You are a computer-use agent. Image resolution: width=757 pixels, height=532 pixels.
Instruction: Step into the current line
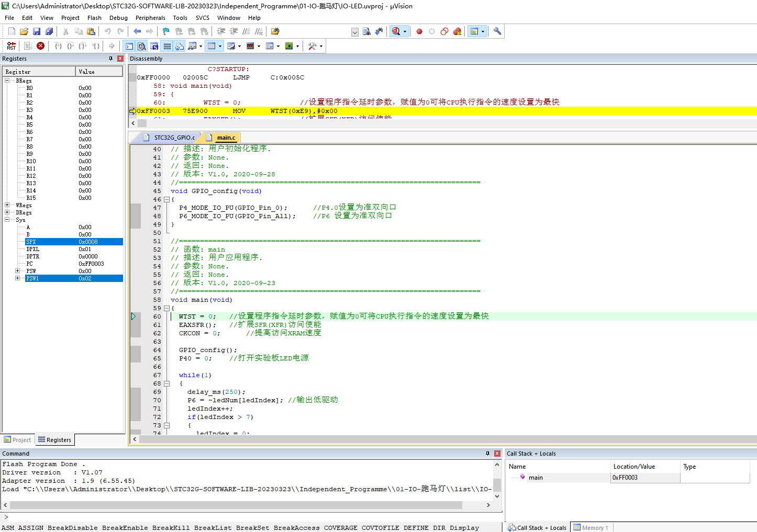pos(58,46)
